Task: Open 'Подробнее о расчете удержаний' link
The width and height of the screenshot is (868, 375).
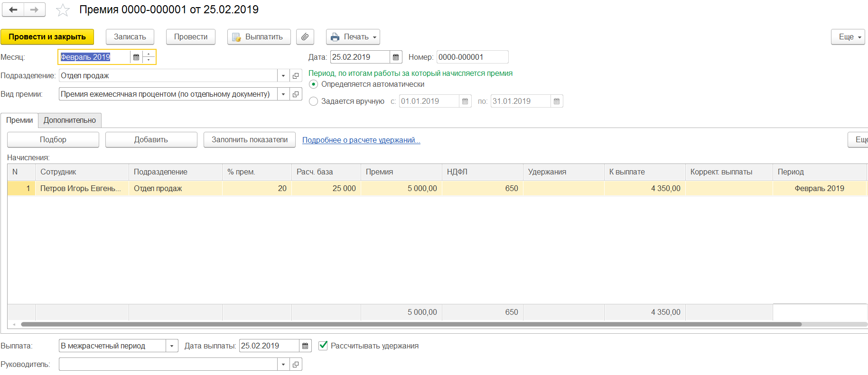Action: (x=361, y=140)
